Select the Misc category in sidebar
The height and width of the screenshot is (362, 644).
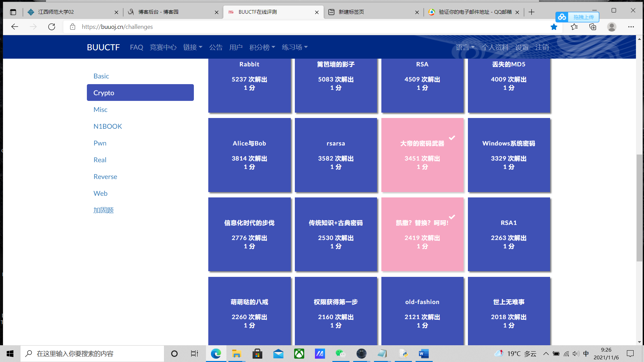100,110
